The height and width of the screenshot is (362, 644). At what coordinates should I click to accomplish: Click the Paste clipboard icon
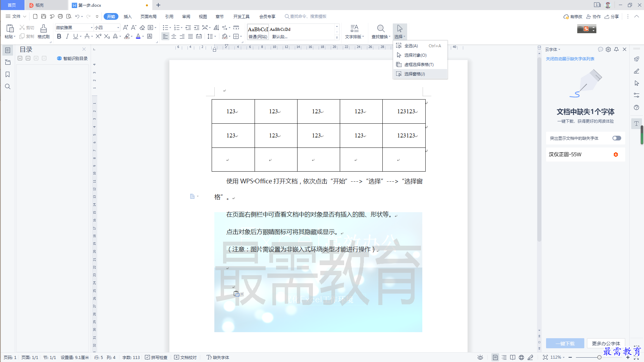[10, 29]
